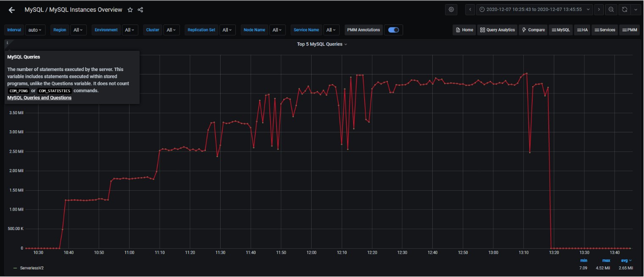Open the Cluster All dropdown
Image resolution: width=644 pixels, height=277 pixels.
tap(171, 30)
